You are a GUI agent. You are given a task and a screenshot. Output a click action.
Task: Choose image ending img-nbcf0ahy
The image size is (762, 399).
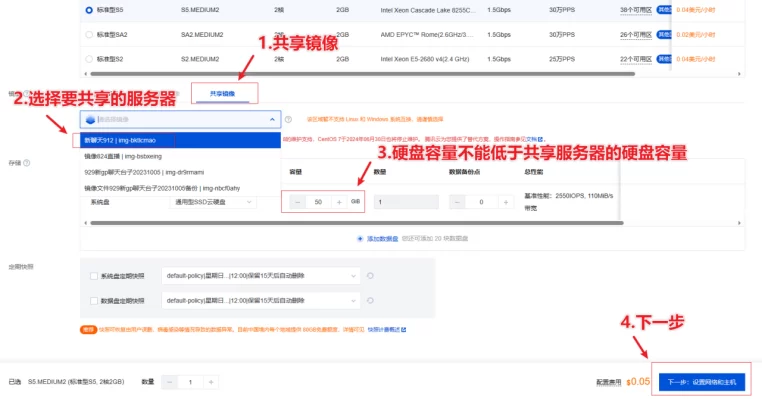click(x=180, y=188)
